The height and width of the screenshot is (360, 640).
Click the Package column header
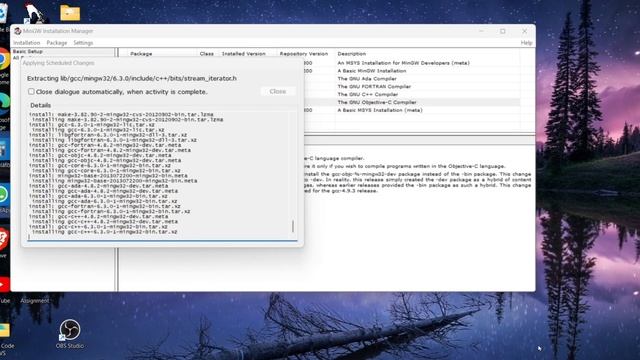pos(141,54)
